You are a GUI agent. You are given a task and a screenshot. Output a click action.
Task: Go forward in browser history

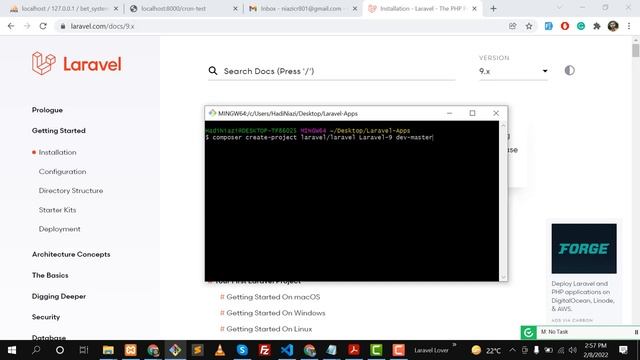pos(27,26)
